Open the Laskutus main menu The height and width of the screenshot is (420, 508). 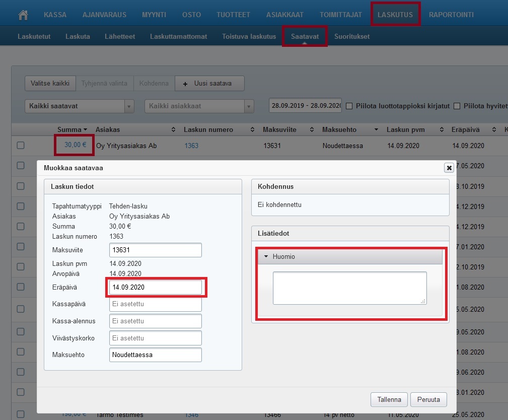tap(395, 15)
